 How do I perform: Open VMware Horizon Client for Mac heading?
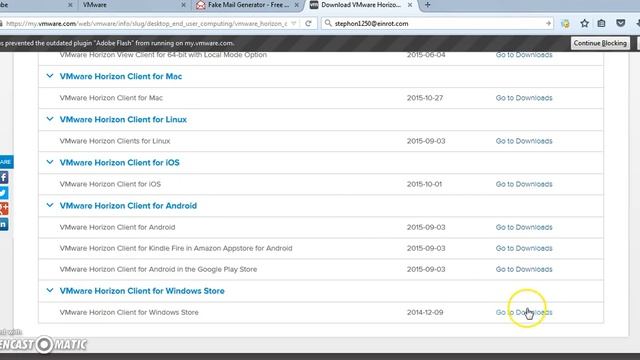(x=121, y=76)
